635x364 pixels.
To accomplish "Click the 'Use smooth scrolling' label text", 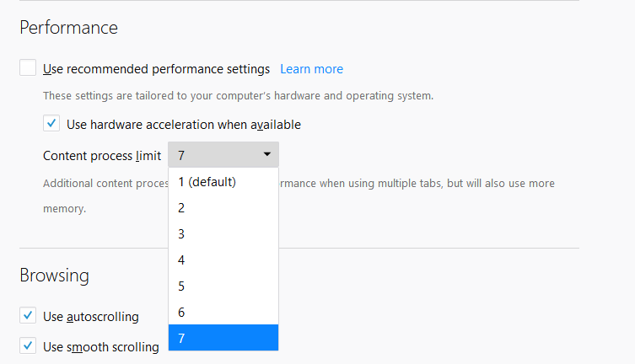I will pos(100,346).
